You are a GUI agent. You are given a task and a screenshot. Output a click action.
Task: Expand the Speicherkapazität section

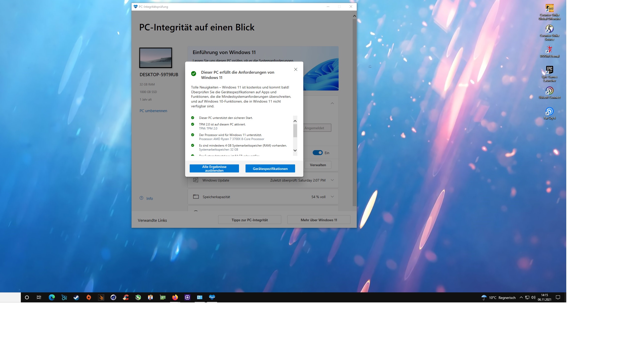click(332, 197)
